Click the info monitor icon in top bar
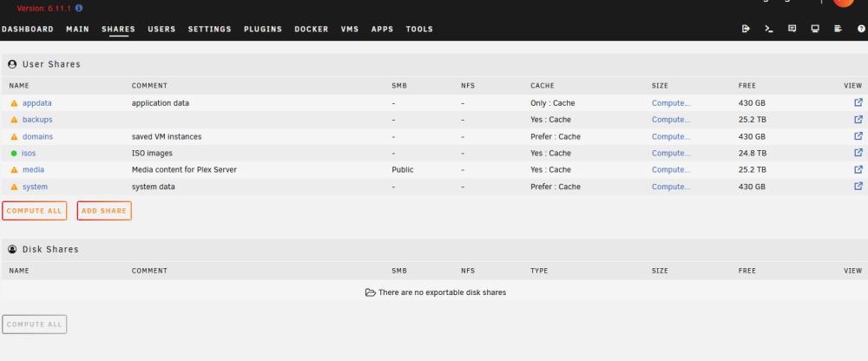 pyautogui.click(x=815, y=29)
